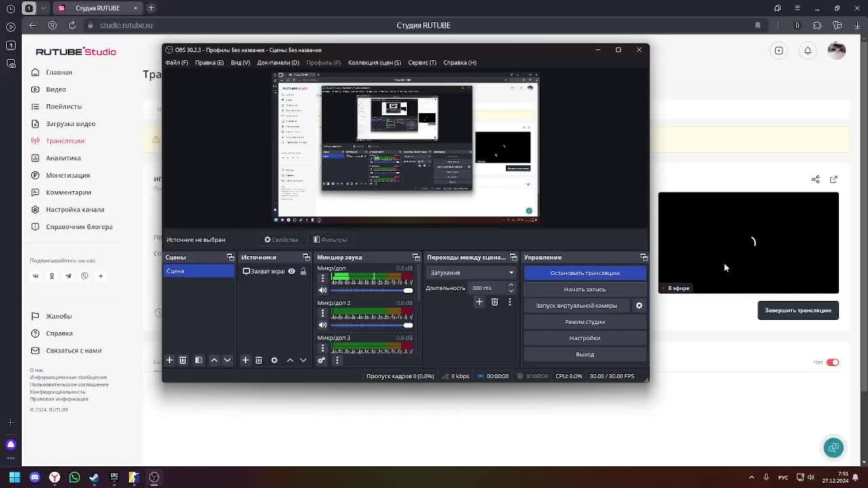
Task: Open Настройки button in OBS controls
Action: (x=585, y=338)
